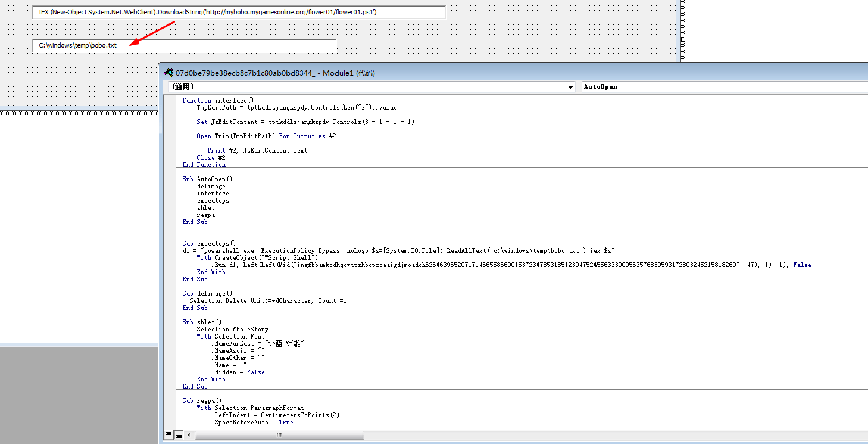Click the "Close #2" line

point(211,157)
